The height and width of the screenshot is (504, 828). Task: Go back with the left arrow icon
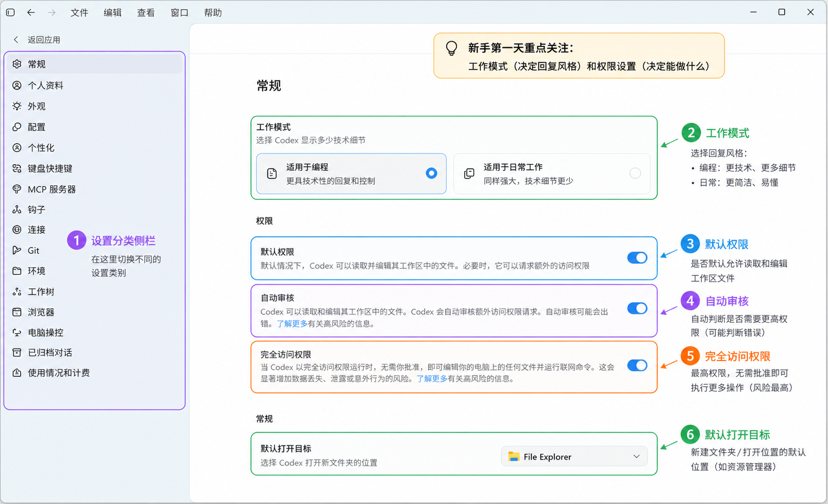click(x=31, y=12)
